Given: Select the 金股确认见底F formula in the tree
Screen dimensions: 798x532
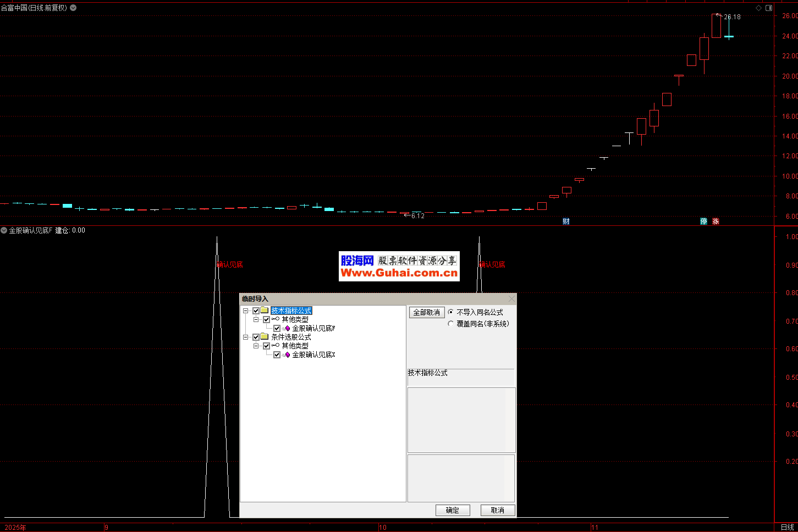Looking at the screenshot, I should coord(313,328).
